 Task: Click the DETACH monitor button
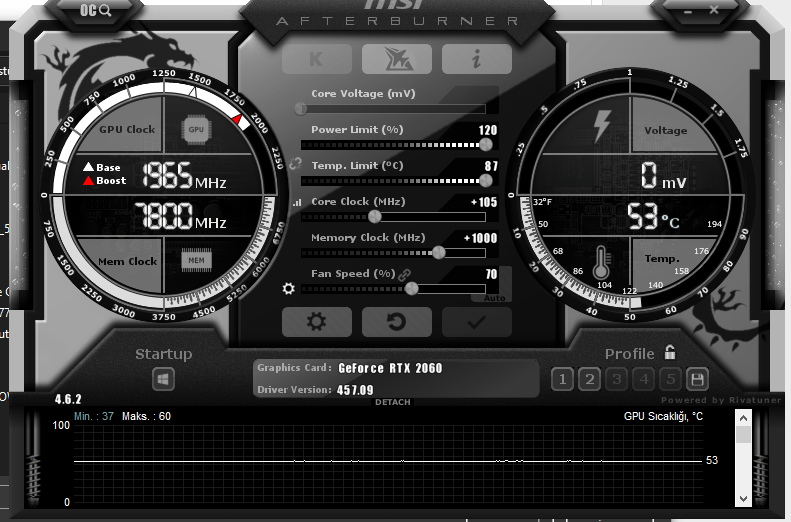pyautogui.click(x=392, y=402)
